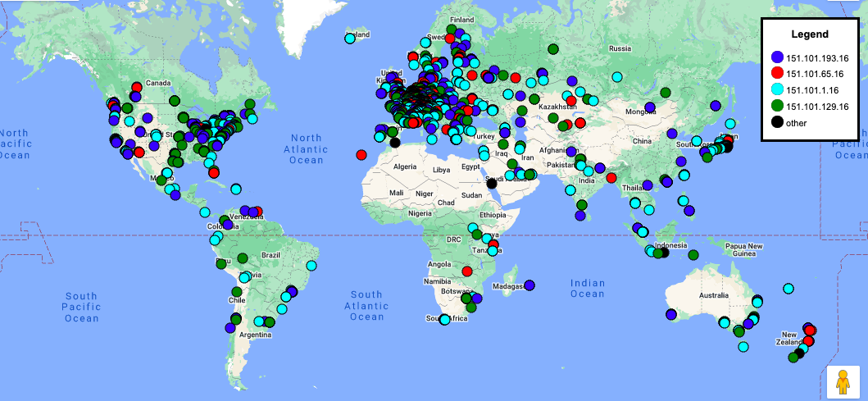Click the cyan marker on Iceland
The image size is (868, 401).
click(350, 39)
